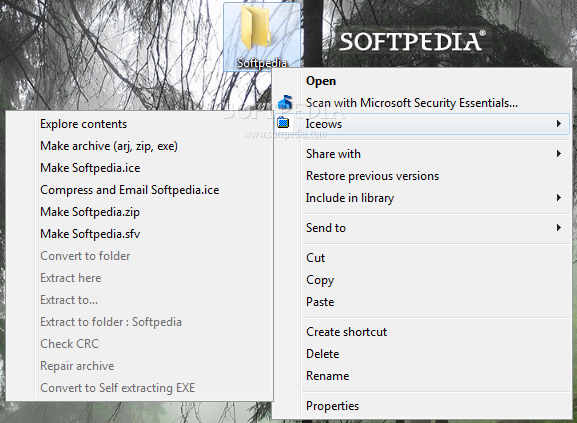Image resolution: width=577 pixels, height=423 pixels.
Task: Expand the Send to submenu arrow
Action: coord(559,228)
